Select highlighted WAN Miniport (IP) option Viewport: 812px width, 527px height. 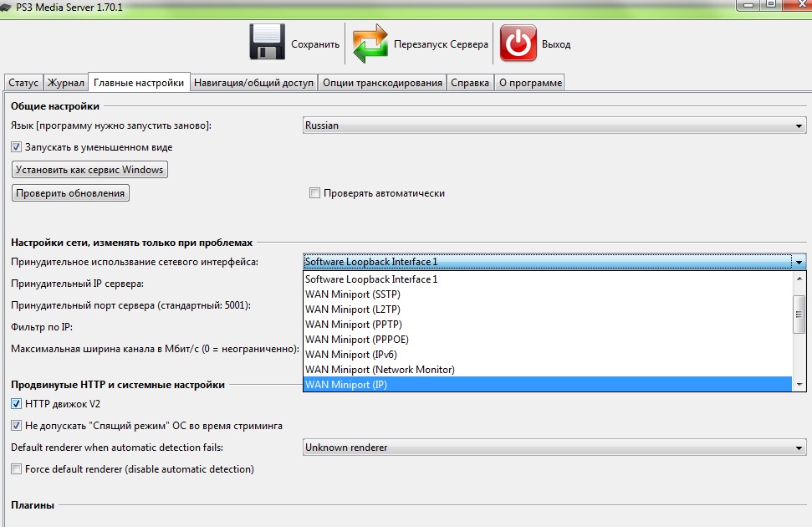(x=548, y=385)
